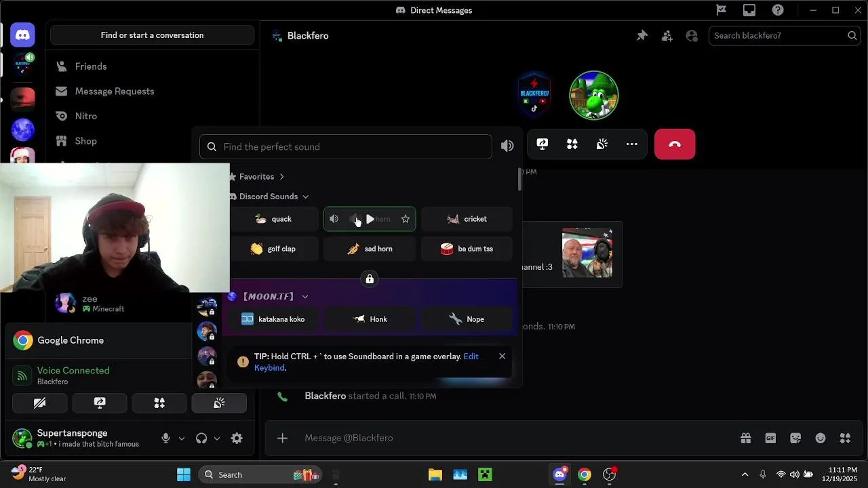The height and width of the screenshot is (488, 868).
Task: Mute microphone in user panel
Action: [165, 439]
